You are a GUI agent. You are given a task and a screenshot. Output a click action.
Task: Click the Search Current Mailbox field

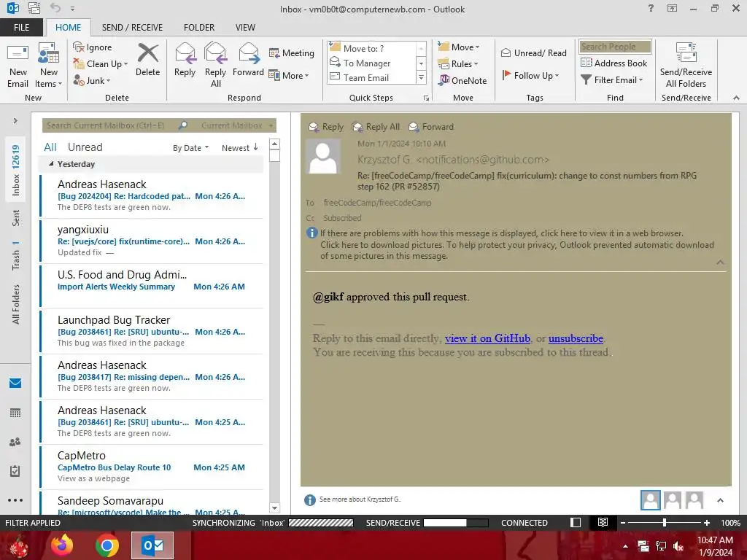coord(109,125)
